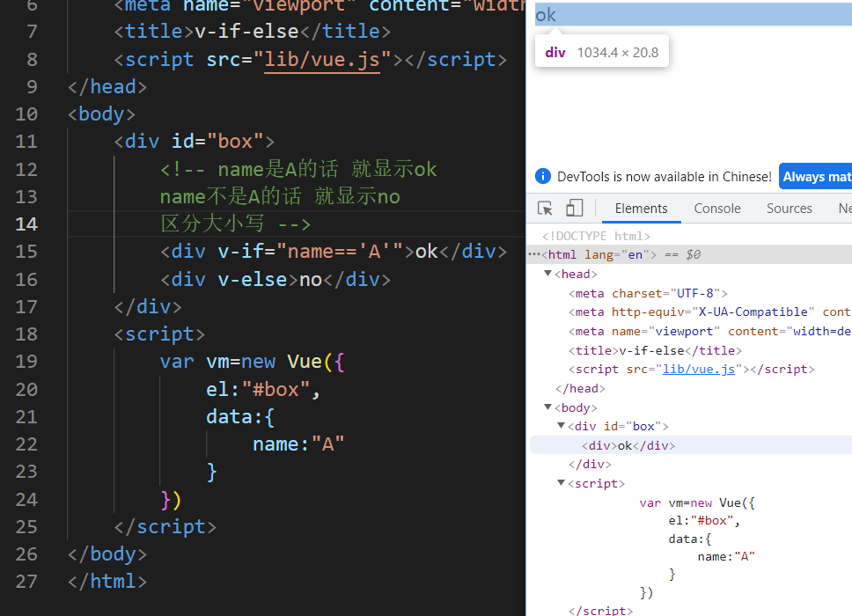
Task: Click the comment line 区分大小写 -->
Action: pyautogui.click(x=235, y=224)
